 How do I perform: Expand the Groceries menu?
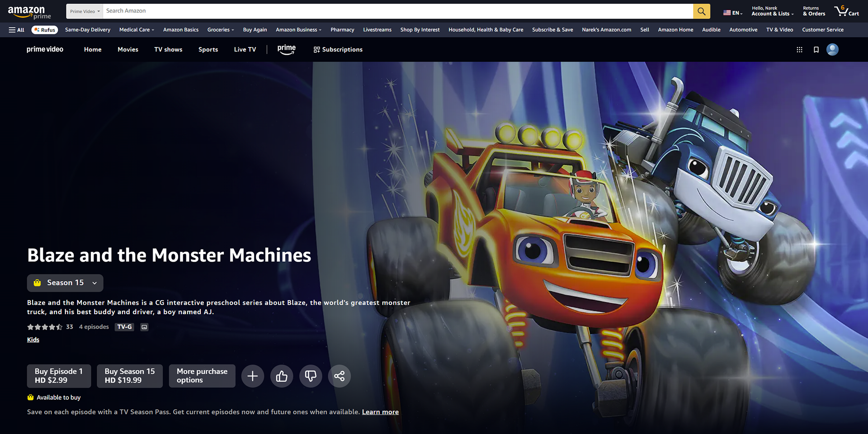click(221, 30)
